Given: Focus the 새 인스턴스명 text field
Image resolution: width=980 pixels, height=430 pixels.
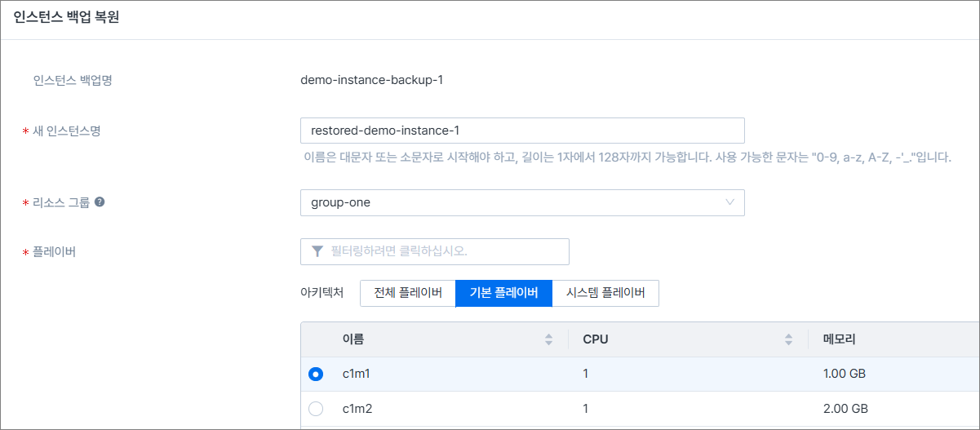Looking at the screenshot, I should tap(522, 131).
